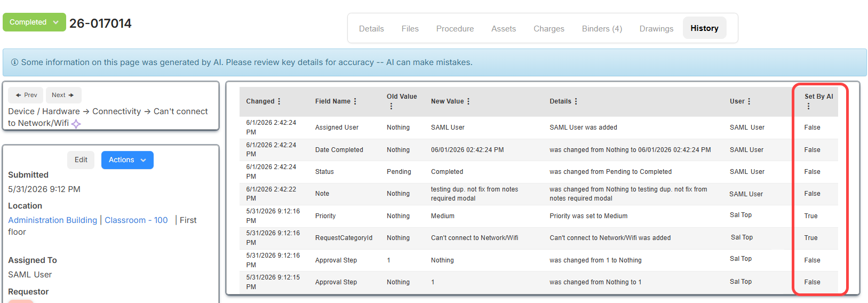Screen dimensions: 868x303
Task: Select the work order number 26-017014
Action: pos(100,23)
